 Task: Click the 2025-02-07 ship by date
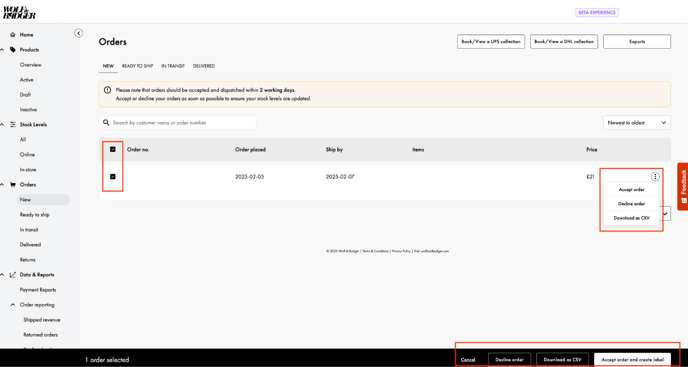pos(340,177)
